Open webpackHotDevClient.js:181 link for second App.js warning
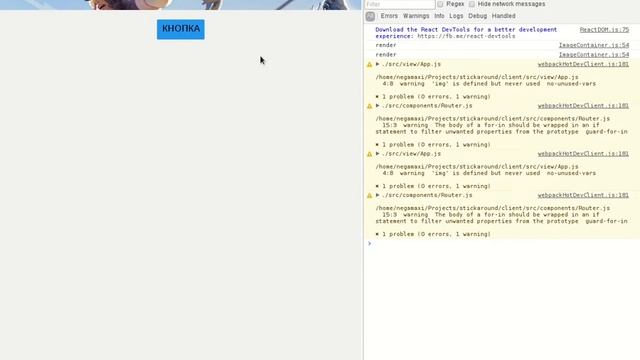 (583, 154)
